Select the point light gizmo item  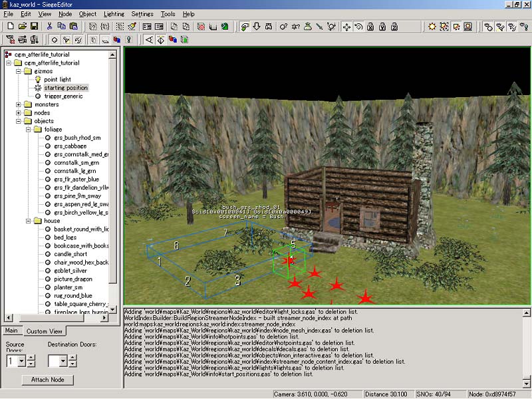[57, 79]
